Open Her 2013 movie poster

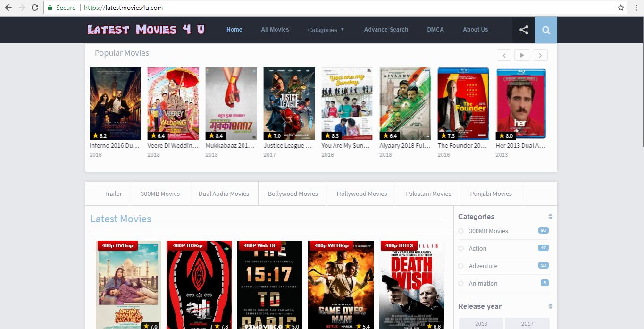[x=521, y=103]
